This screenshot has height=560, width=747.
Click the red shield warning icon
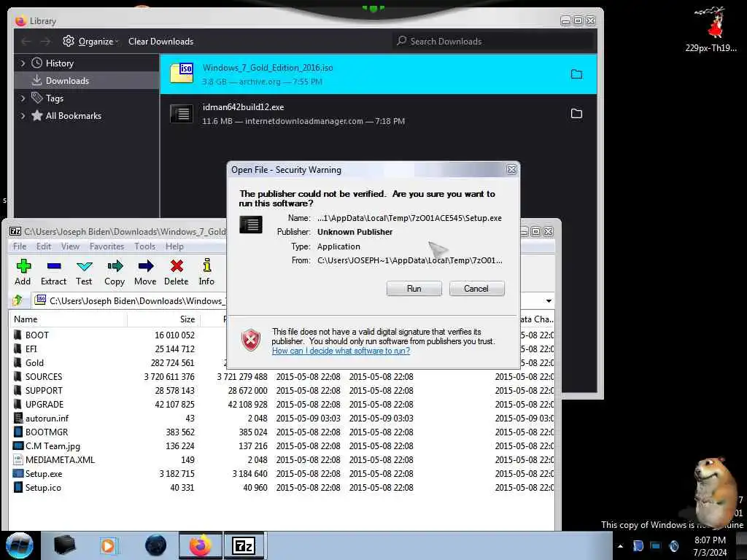(x=251, y=340)
